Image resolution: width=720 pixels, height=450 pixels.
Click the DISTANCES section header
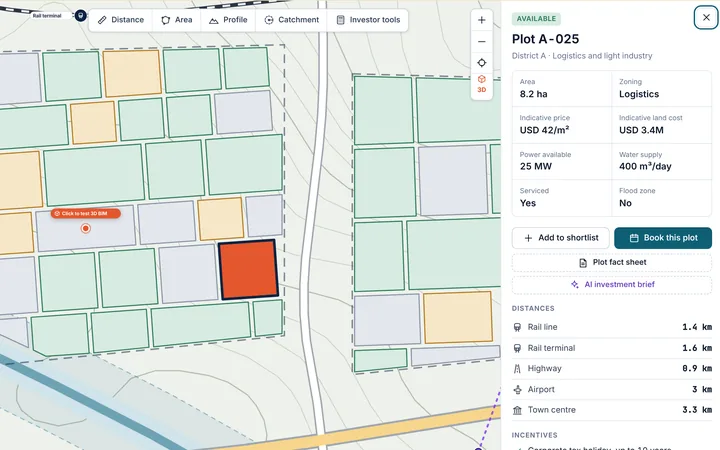[x=533, y=309]
